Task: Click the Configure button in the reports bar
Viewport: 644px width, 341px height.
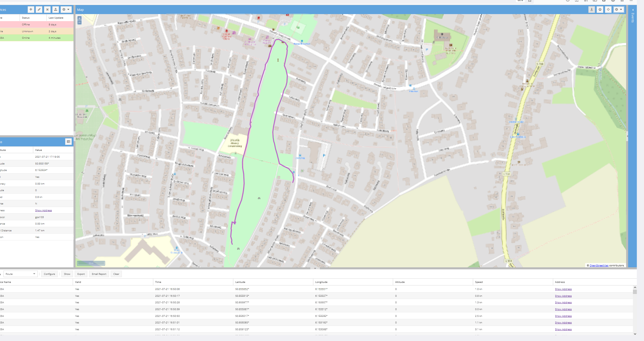Action: coord(49,274)
